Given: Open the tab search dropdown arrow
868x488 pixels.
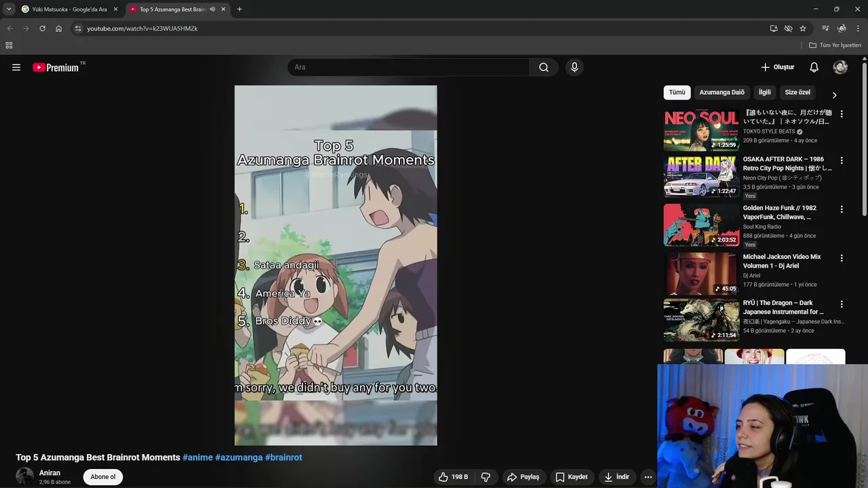Looking at the screenshot, I should 9,9.
